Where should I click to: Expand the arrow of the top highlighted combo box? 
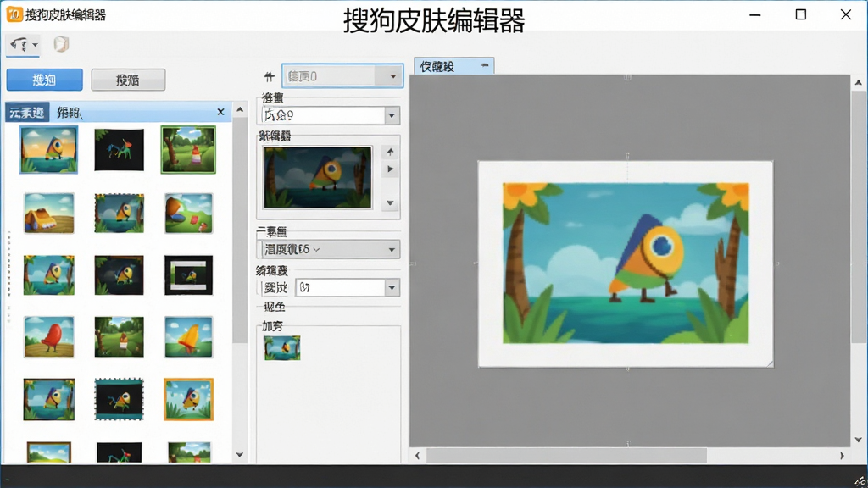tap(392, 76)
